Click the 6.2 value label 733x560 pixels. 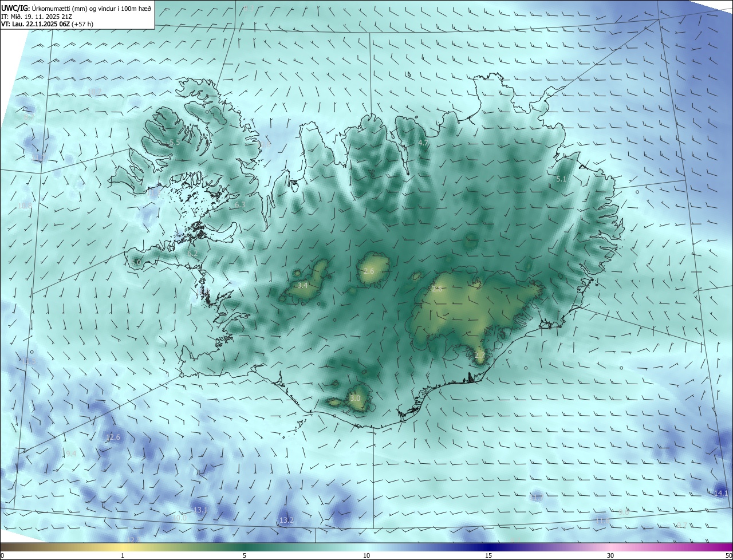[192, 253]
